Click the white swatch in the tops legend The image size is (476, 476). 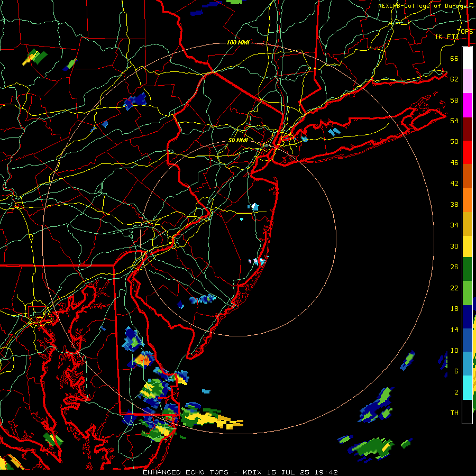[467, 58]
